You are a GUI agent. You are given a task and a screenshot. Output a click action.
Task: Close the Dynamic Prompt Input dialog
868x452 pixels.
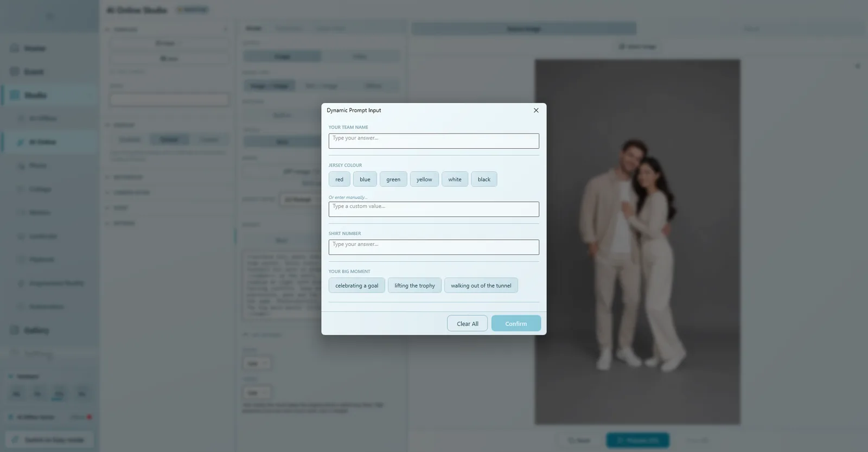pos(536,110)
